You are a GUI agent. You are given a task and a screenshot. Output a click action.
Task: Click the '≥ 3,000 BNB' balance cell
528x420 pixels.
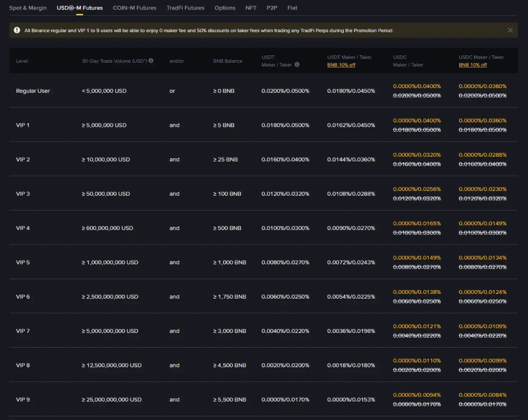click(x=229, y=331)
